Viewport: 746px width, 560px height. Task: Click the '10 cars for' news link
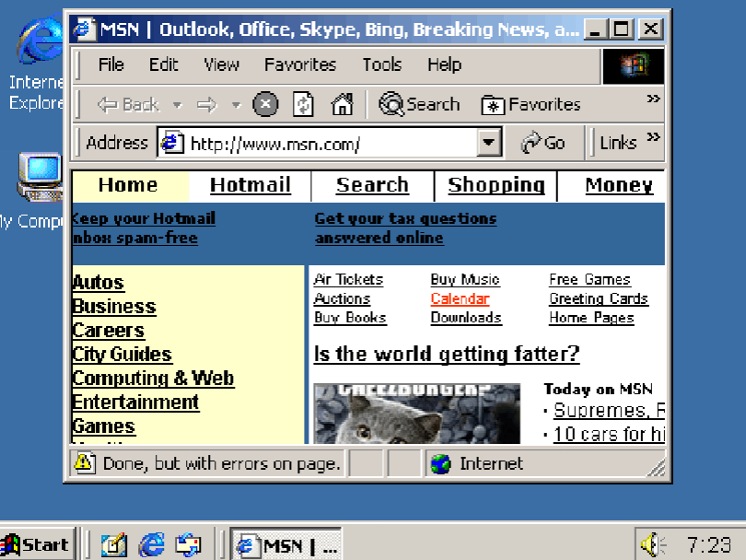coord(609,435)
